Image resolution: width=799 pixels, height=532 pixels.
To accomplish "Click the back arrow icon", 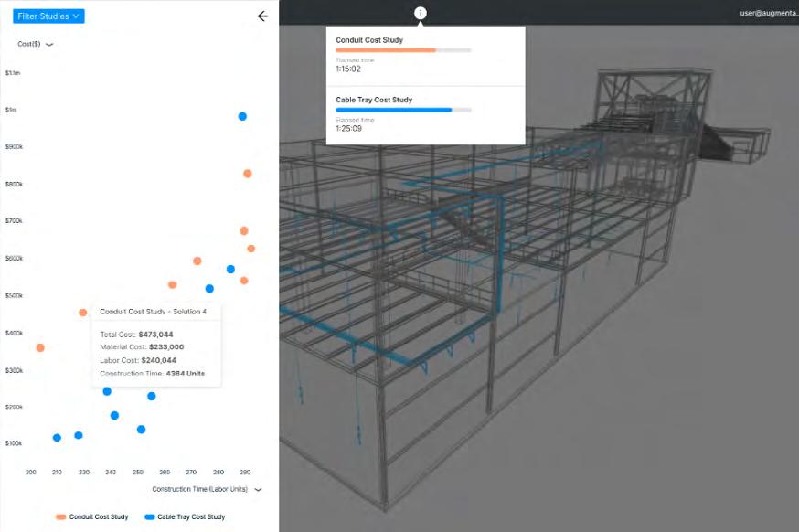I will (263, 16).
